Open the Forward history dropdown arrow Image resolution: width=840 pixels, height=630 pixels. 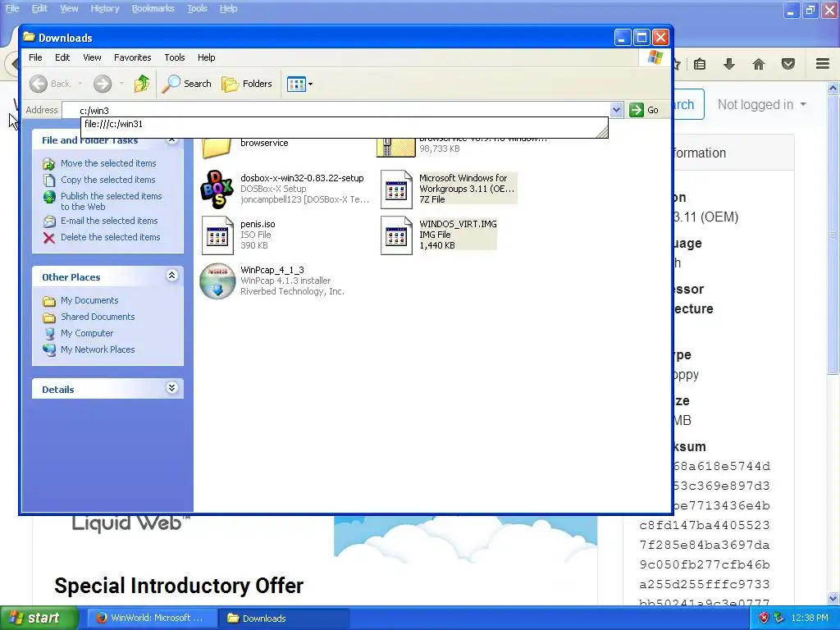[x=121, y=84]
